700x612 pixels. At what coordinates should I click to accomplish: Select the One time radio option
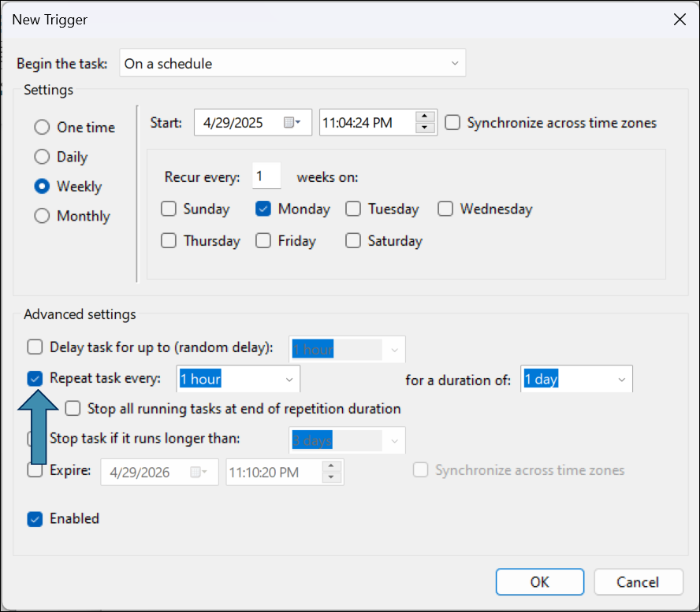43,128
